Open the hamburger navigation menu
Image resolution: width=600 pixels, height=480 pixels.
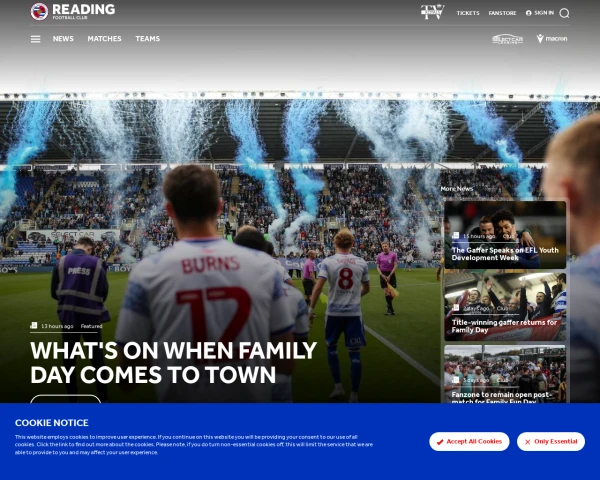click(x=36, y=39)
